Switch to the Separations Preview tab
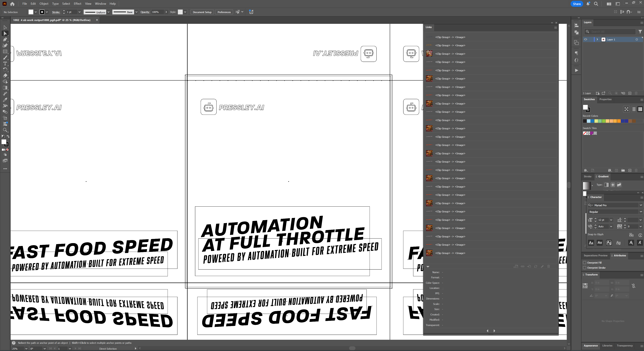The width and height of the screenshot is (644, 351). 595,256
